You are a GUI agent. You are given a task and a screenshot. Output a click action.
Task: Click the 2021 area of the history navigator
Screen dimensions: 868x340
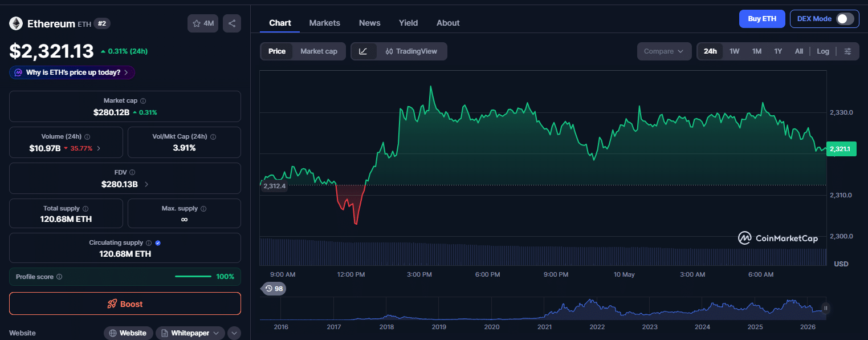pos(544,327)
